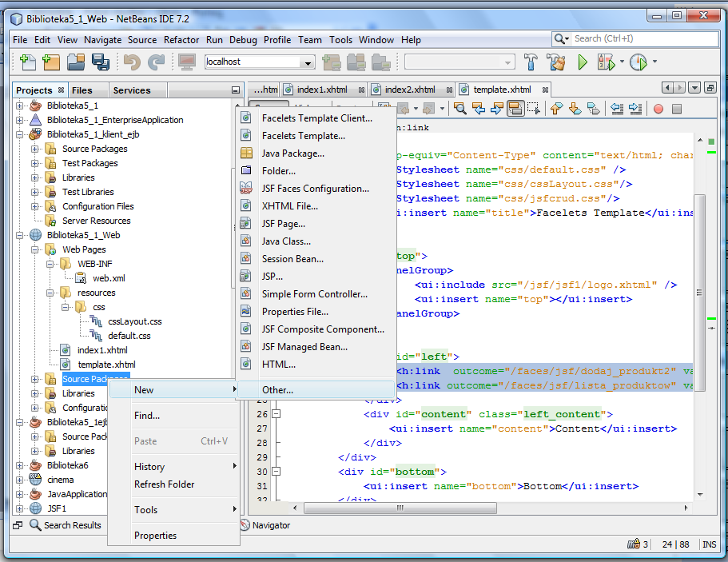This screenshot has width=728, height=562.
Task: Click the editor horizontal scrollbar thumb
Action: tap(400, 508)
